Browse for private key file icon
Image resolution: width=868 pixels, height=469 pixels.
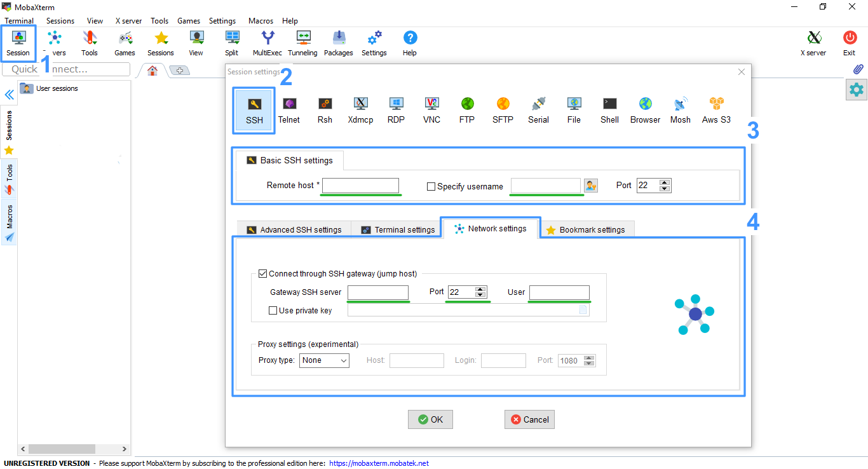point(583,311)
